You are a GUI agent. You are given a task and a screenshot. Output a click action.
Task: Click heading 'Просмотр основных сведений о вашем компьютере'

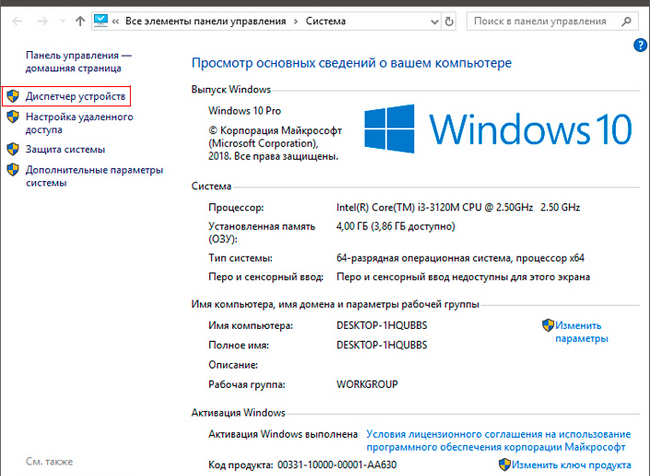[x=352, y=63]
